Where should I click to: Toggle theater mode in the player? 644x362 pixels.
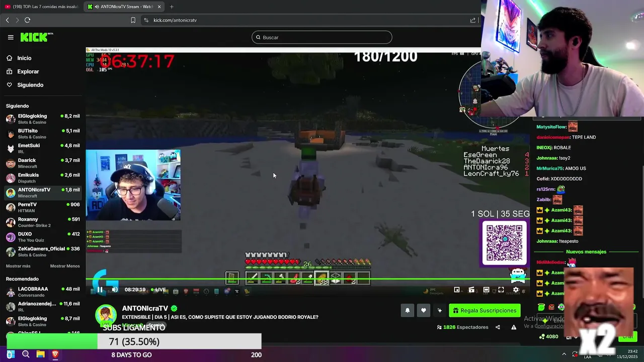click(486, 290)
